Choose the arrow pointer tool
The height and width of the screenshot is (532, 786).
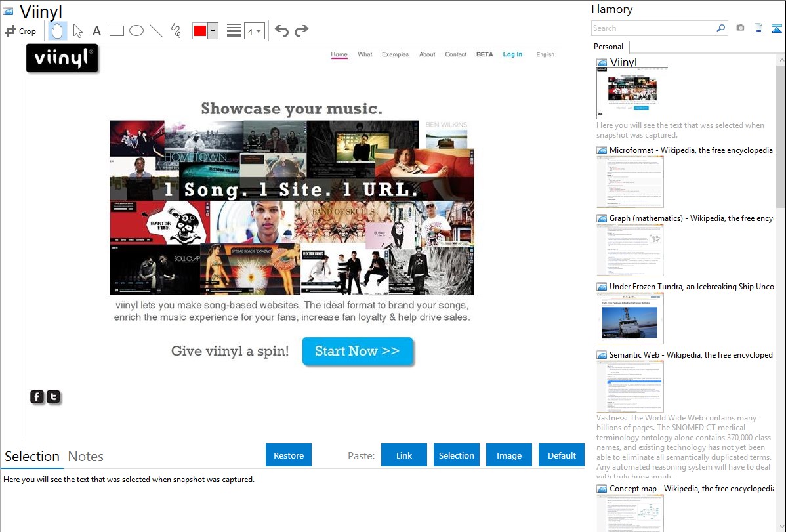77,31
